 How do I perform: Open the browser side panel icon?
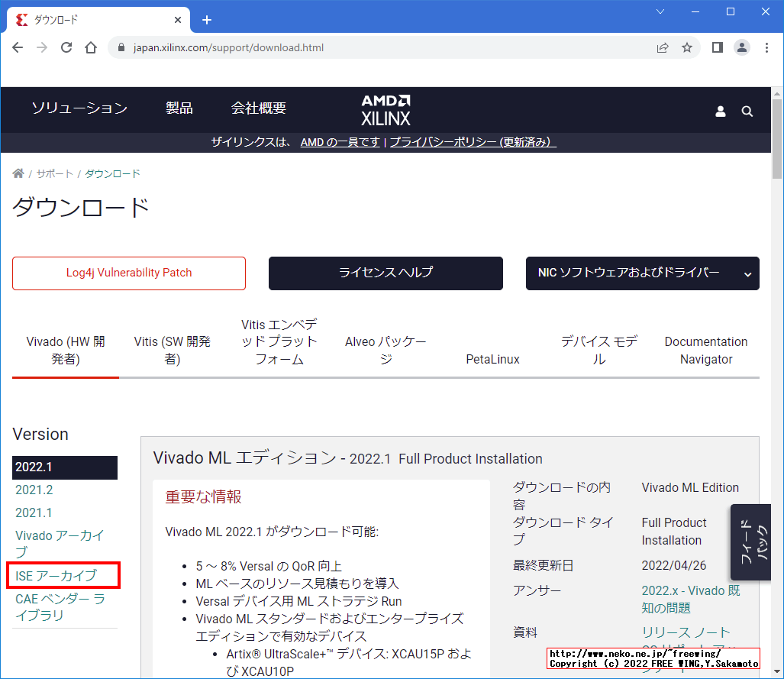[716, 47]
